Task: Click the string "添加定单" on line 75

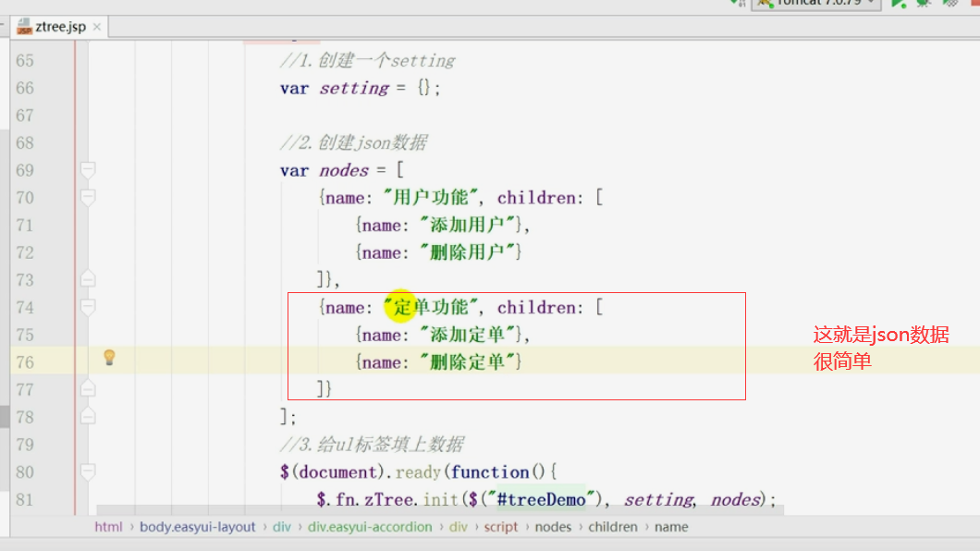Action: tap(468, 335)
